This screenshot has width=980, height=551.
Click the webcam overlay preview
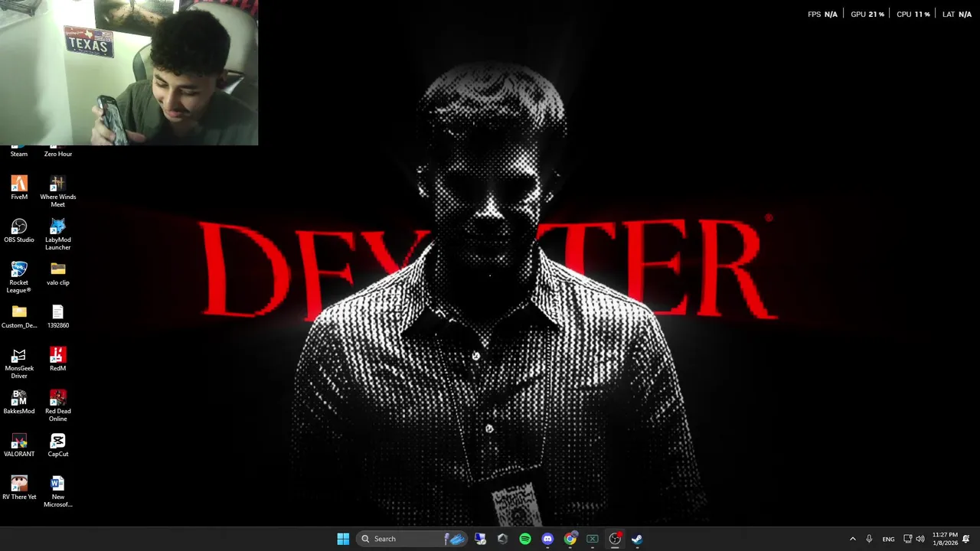[x=129, y=73]
